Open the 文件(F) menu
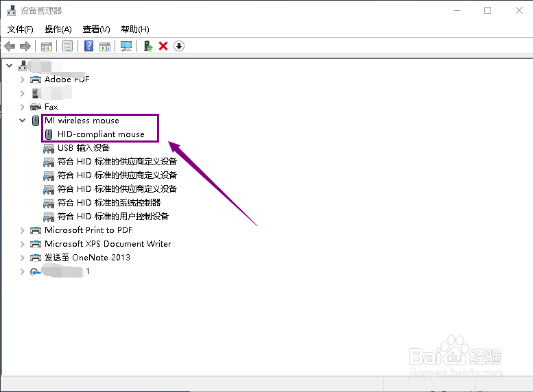 [21, 29]
